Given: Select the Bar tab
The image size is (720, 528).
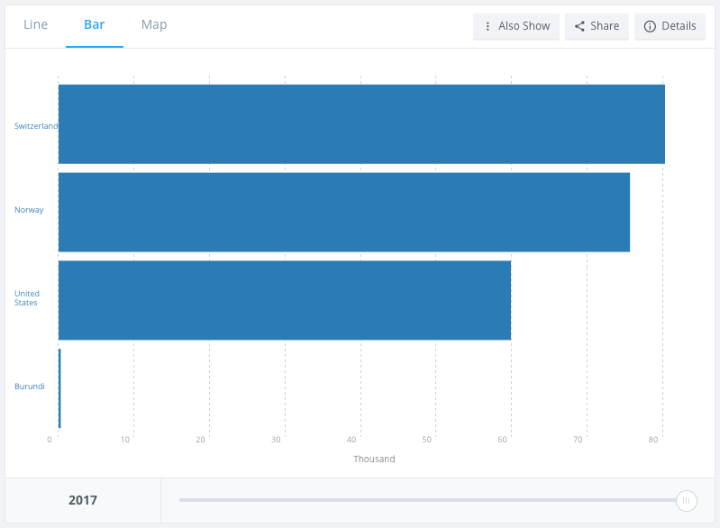Looking at the screenshot, I should click(94, 25).
